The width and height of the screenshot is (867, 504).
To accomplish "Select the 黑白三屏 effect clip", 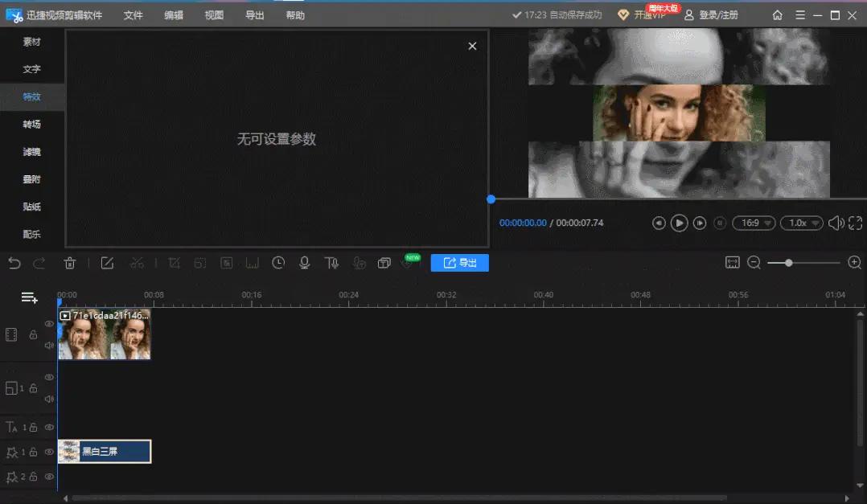I will [105, 451].
